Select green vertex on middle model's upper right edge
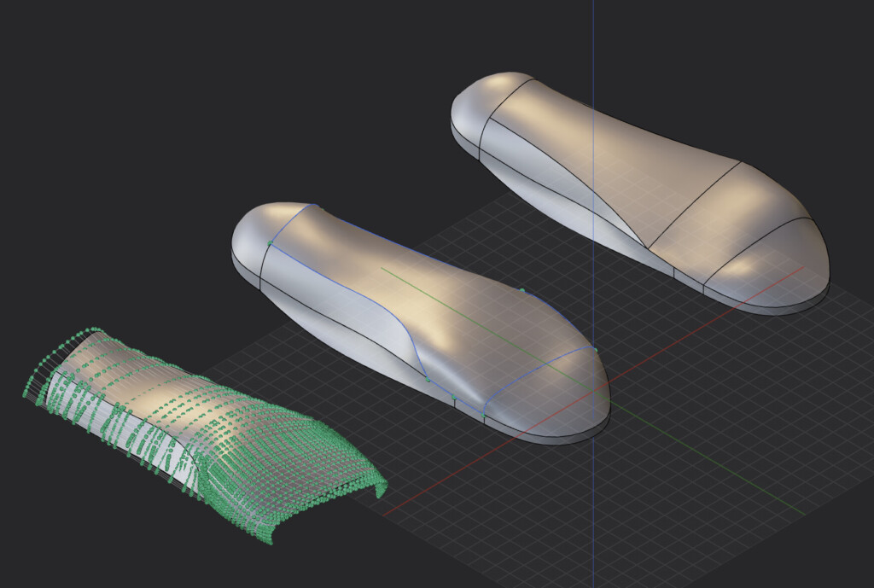This screenshot has width=874, height=588. [x=522, y=290]
